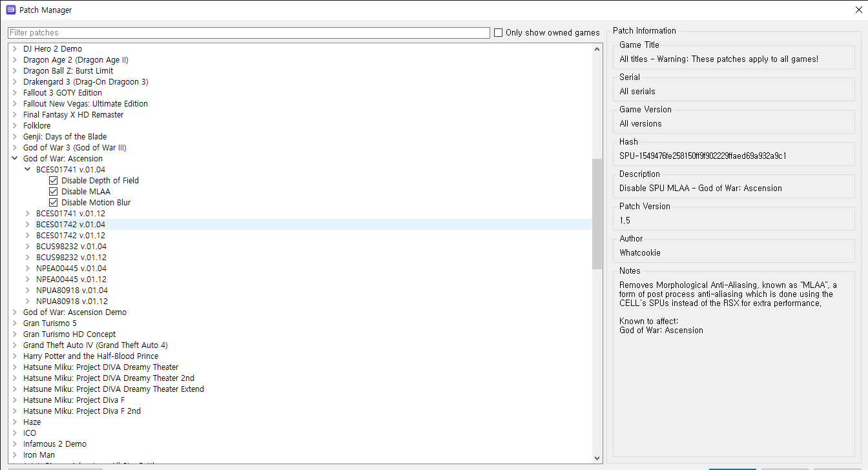This screenshot has height=470, width=868.
Task: Click the up arrow of the list scrollbar
Action: pyautogui.click(x=597, y=49)
